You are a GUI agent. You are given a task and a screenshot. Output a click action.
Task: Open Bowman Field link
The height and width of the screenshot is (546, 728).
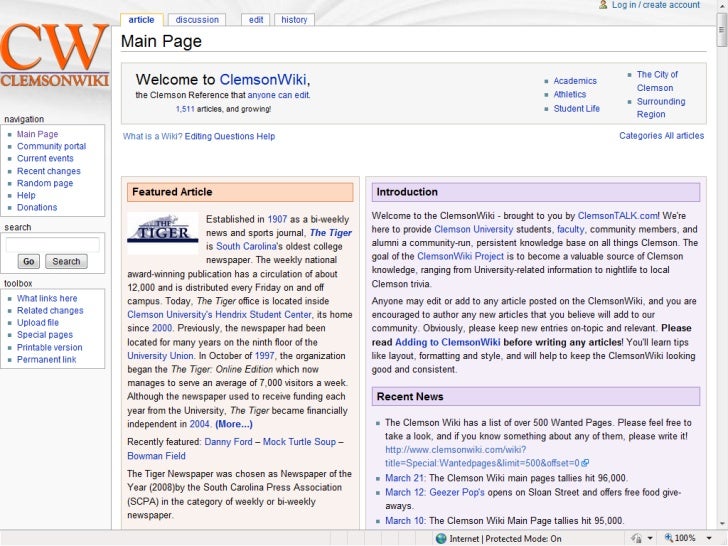[x=156, y=456]
